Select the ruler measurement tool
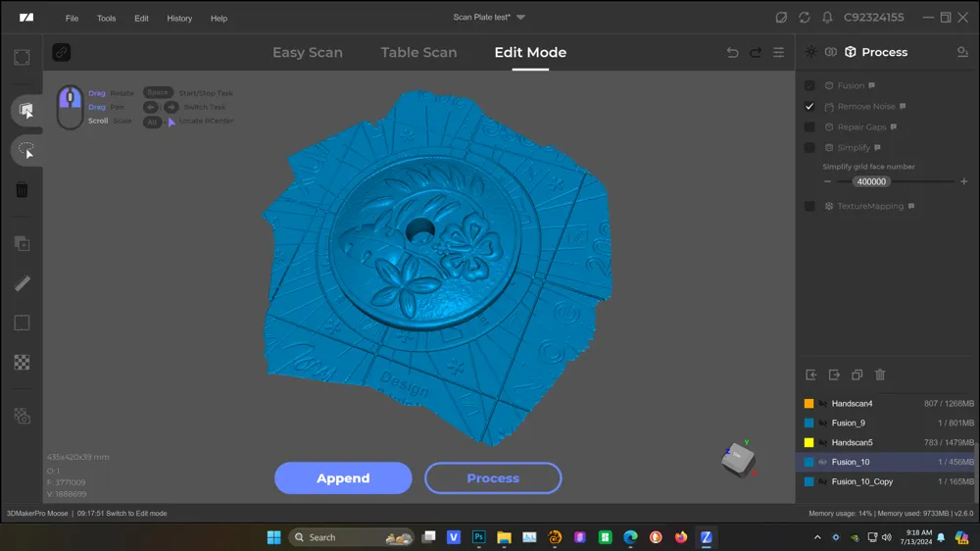 click(22, 283)
